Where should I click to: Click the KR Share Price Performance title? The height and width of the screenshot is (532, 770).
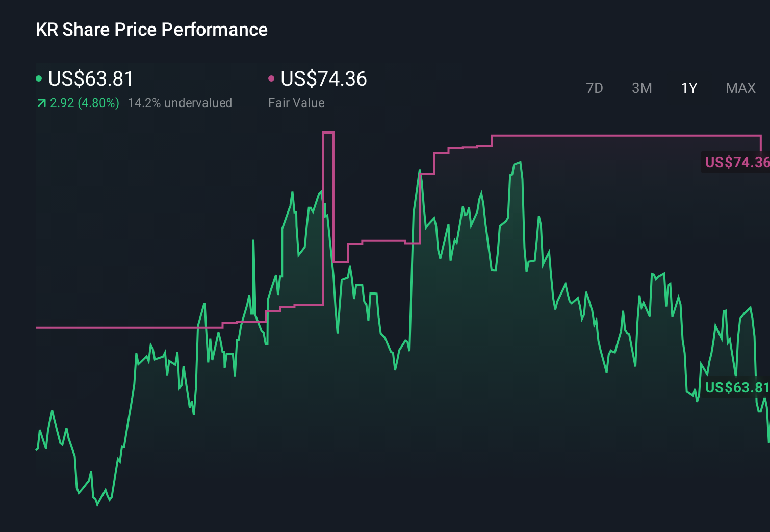coord(151,30)
